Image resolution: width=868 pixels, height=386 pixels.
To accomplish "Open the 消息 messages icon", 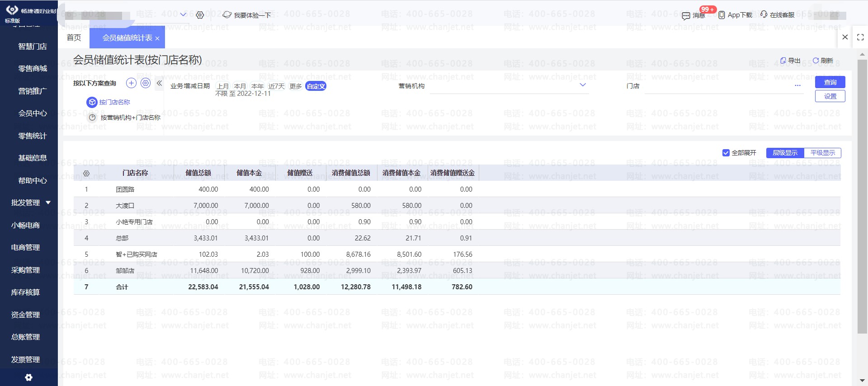I will (x=686, y=15).
